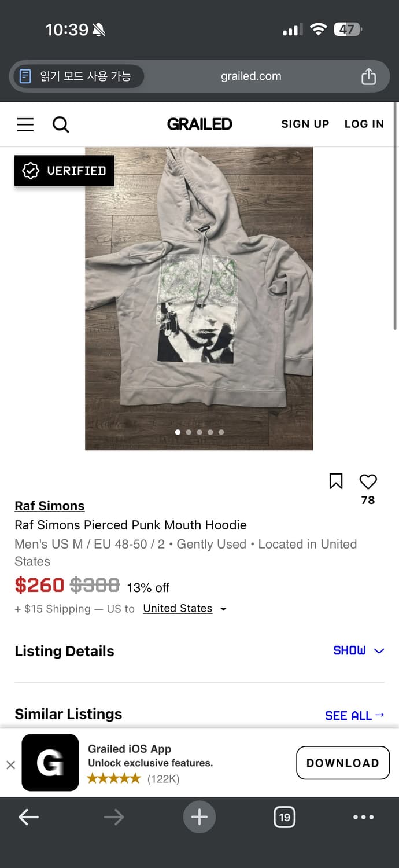Screen dimensions: 399x868
Task: Tap the DOWNLOAD app button
Action: (x=342, y=763)
